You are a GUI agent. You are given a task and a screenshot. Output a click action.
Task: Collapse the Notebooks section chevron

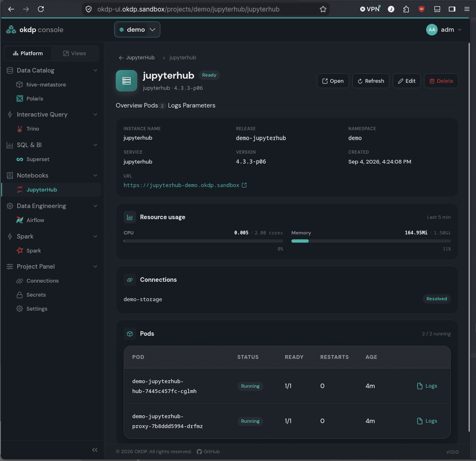click(95, 176)
